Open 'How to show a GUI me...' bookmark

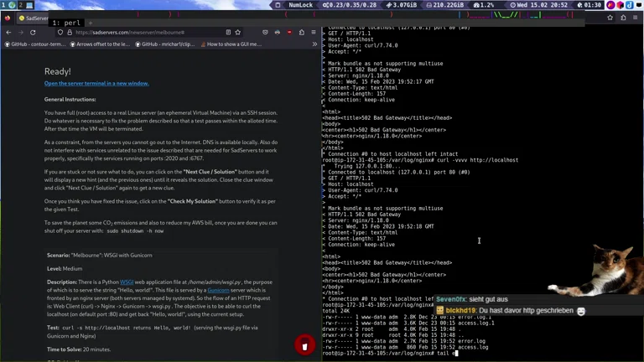(x=231, y=44)
